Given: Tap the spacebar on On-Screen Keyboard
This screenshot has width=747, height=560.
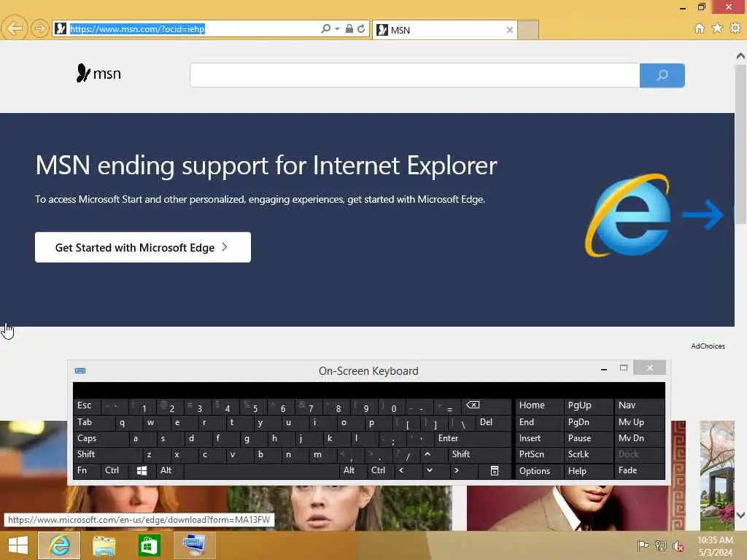Looking at the screenshot, I should [x=261, y=471].
